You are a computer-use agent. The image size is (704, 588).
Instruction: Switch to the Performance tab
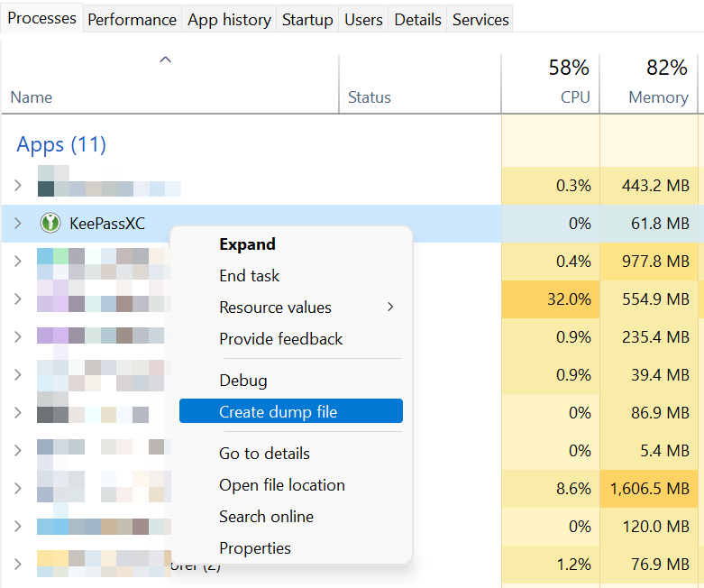[132, 20]
